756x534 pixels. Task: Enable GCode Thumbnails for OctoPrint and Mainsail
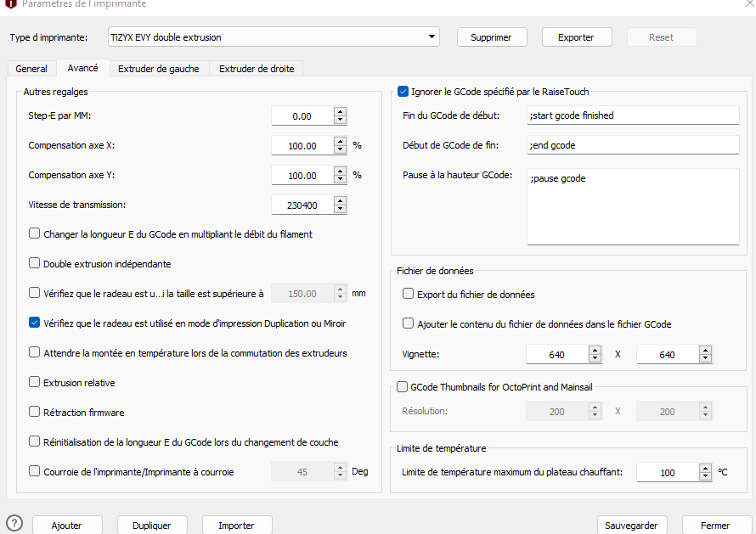[x=402, y=387]
